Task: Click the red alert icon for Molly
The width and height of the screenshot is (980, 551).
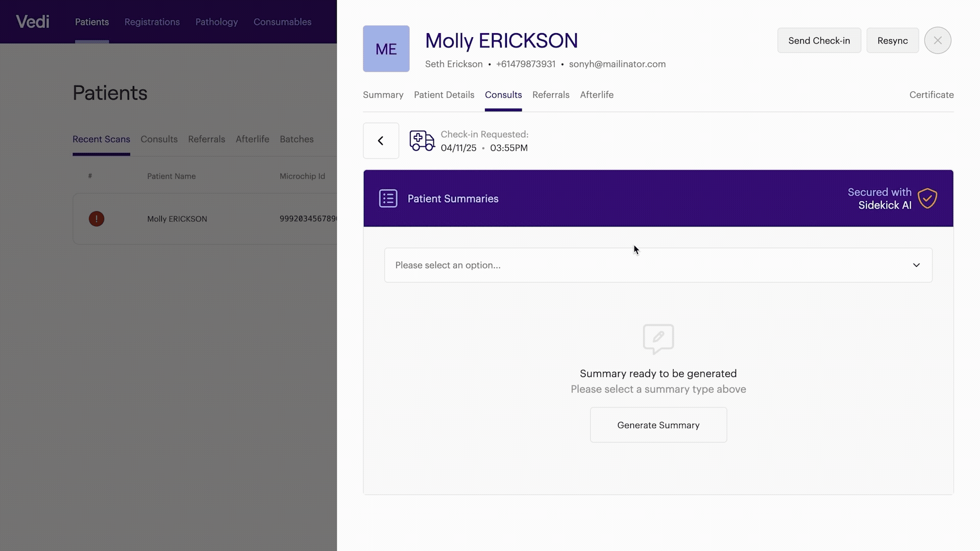Action: coord(96,219)
